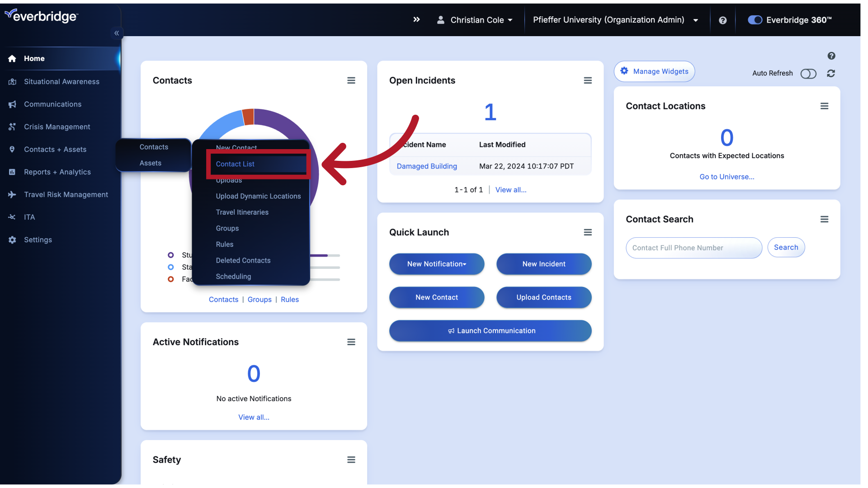This screenshot has height=488, width=868.
Task: Click the Settings gear icon
Action: [x=12, y=240]
